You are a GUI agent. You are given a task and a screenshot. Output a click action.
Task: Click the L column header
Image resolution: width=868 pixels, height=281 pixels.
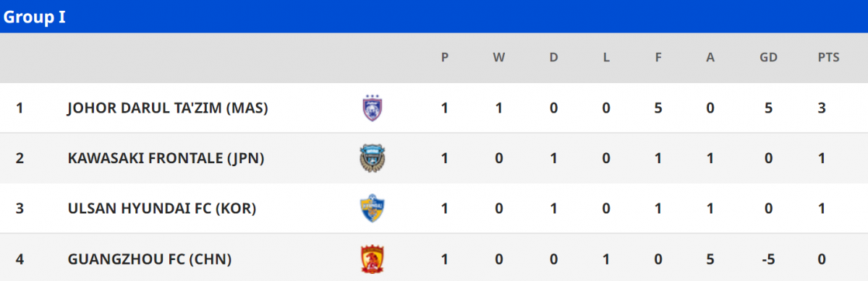pos(606,58)
